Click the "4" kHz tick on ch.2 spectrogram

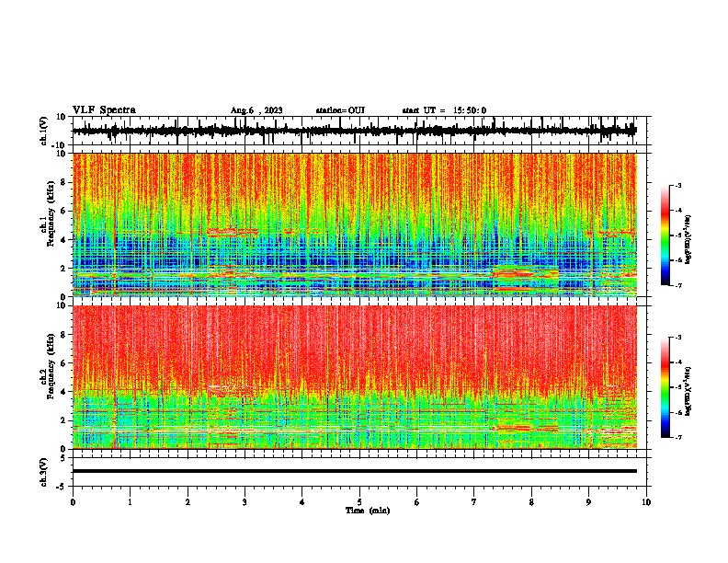pyautogui.click(x=63, y=392)
